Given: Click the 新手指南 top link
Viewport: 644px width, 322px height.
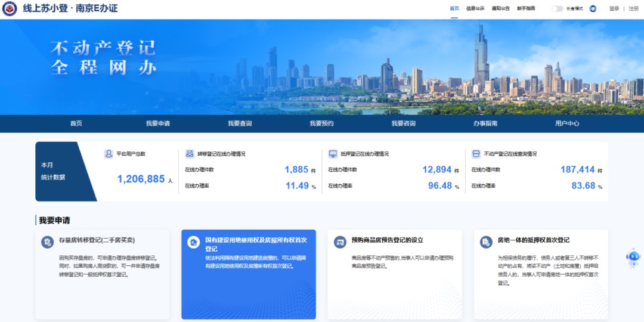Looking at the screenshot, I should point(526,8).
